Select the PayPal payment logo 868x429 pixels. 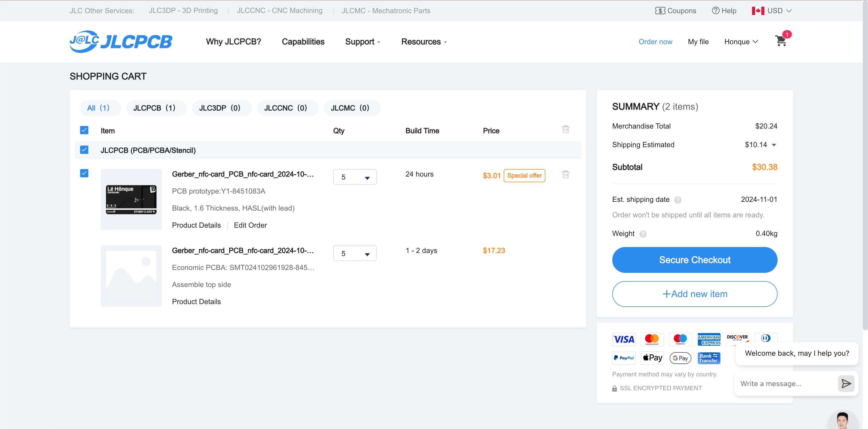(x=624, y=358)
